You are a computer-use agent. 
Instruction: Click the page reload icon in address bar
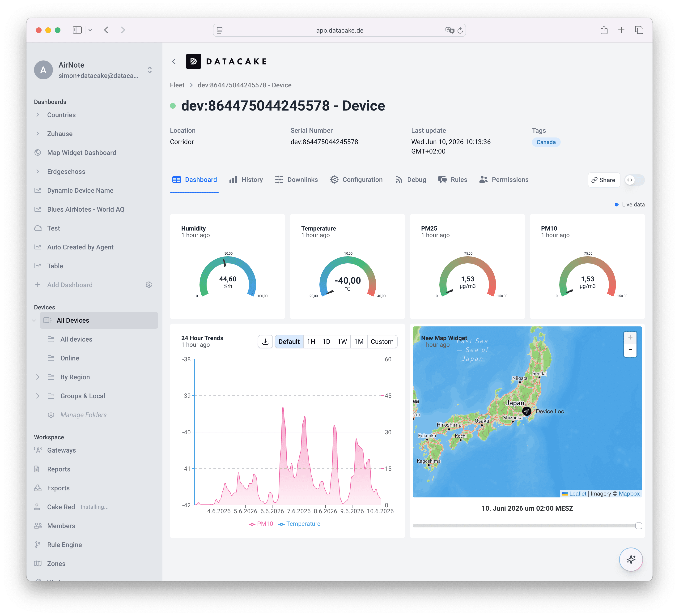tap(460, 30)
